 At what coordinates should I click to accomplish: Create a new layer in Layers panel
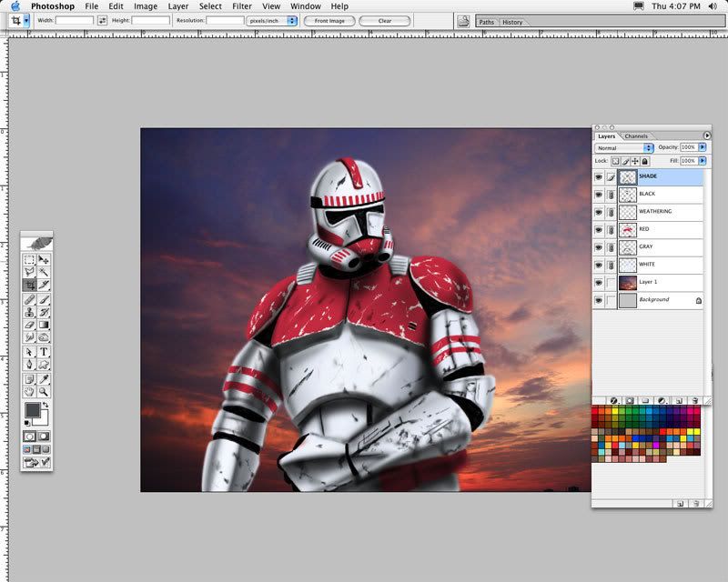pyautogui.click(x=679, y=400)
